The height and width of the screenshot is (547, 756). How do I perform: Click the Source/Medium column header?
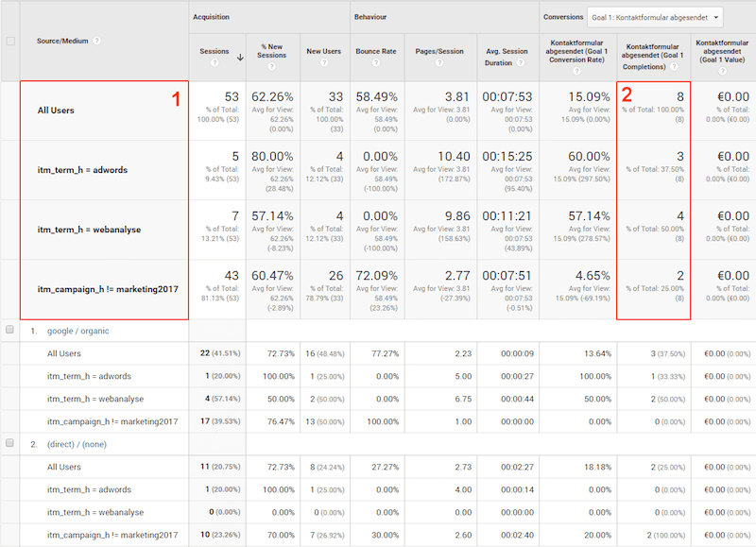tap(62, 41)
